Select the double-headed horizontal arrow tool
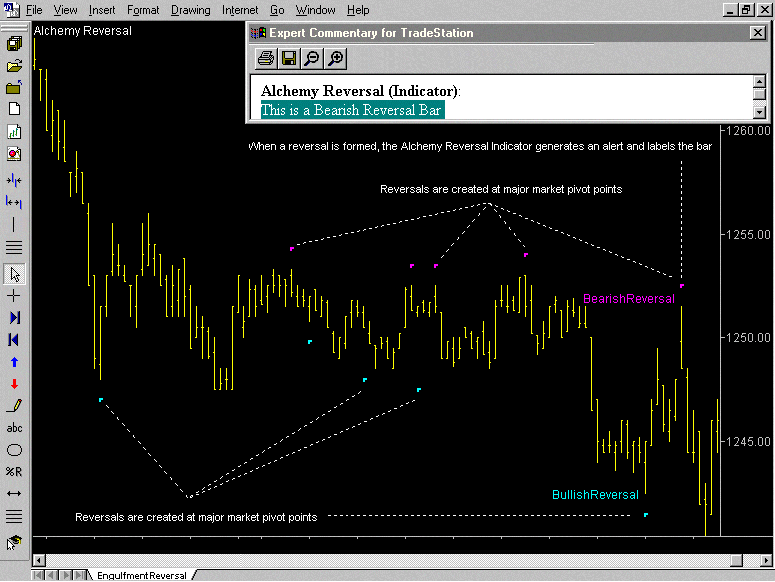The width and height of the screenshot is (775, 582). 14,494
